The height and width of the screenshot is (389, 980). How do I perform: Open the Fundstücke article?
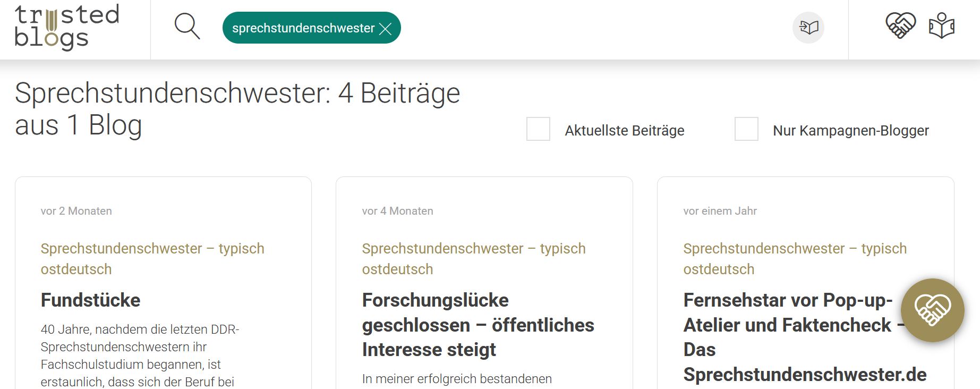point(90,300)
